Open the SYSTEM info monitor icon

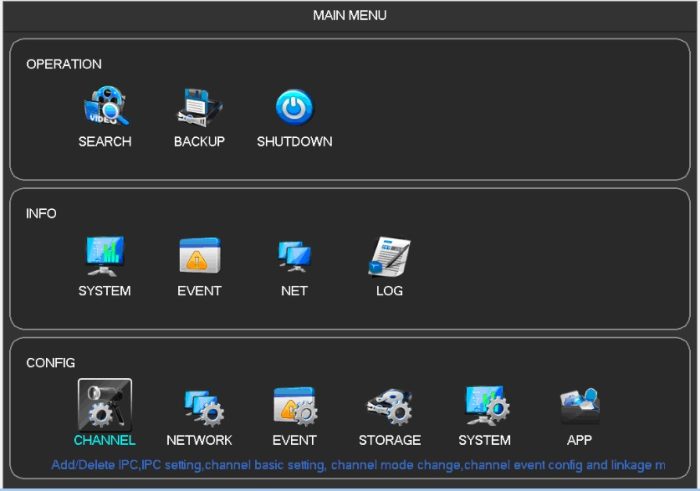pos(105,256)
